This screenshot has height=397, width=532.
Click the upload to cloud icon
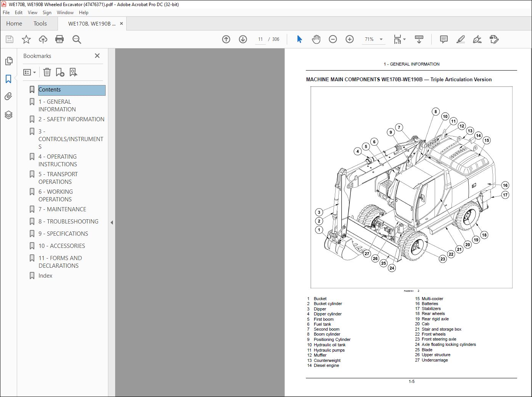coord(43,39)
